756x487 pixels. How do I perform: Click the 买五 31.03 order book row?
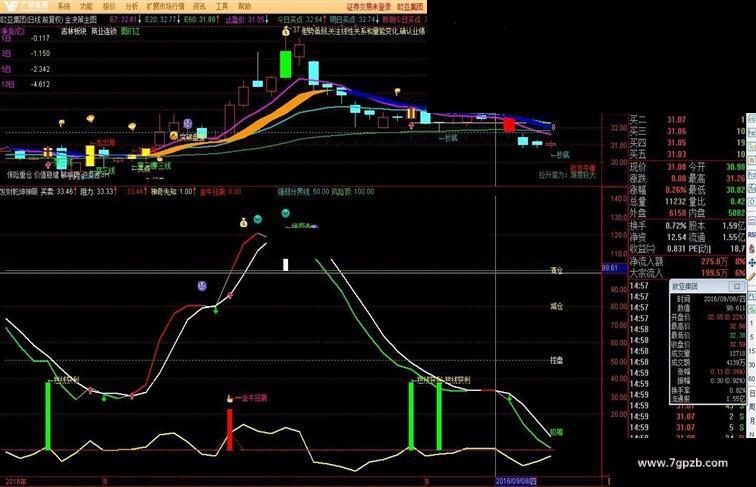[688, 154]
